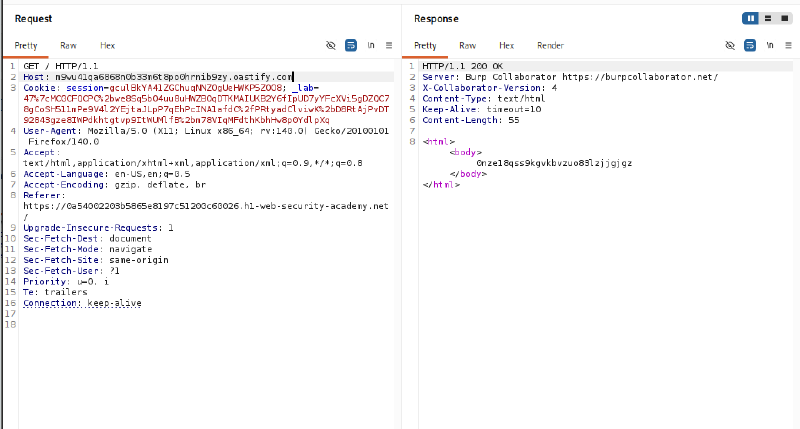This screenshot has height=429, width=800.
Task: Toggle hide non-printable characters in Request panel
Action: (x=331, y=45)
